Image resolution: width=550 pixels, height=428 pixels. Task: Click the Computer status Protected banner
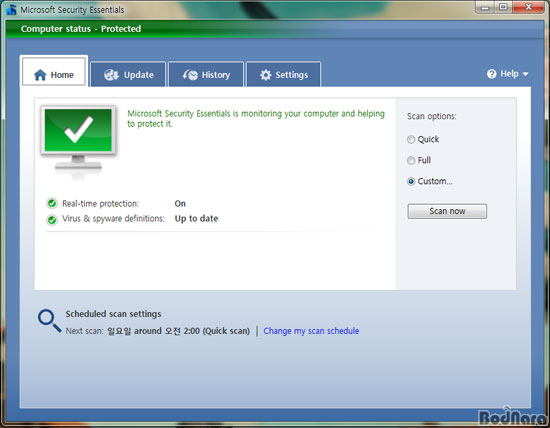(275, 29)
